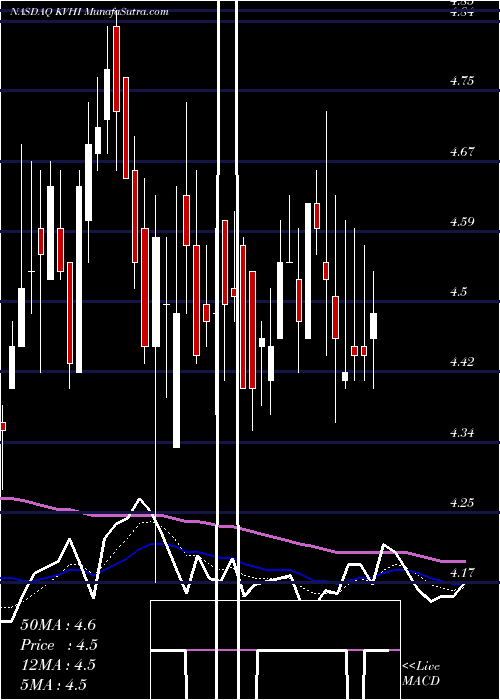The width and height of the screenshot is (500, 700).
Task: Click the small red candle at far left
Action: 3,426
